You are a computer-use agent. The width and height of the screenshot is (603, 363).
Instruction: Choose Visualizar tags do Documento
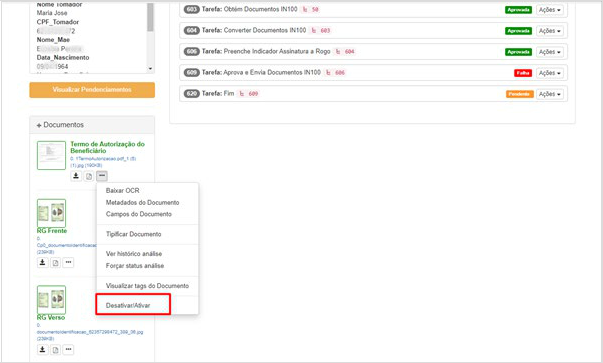click(147, 286)
